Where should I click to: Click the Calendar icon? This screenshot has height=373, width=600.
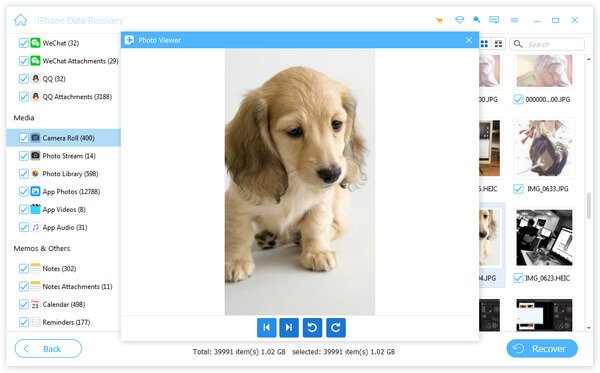tap(35, 304)
